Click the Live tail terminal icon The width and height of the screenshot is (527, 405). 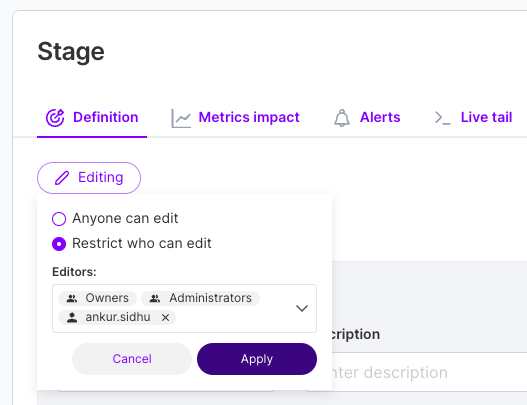442,118
